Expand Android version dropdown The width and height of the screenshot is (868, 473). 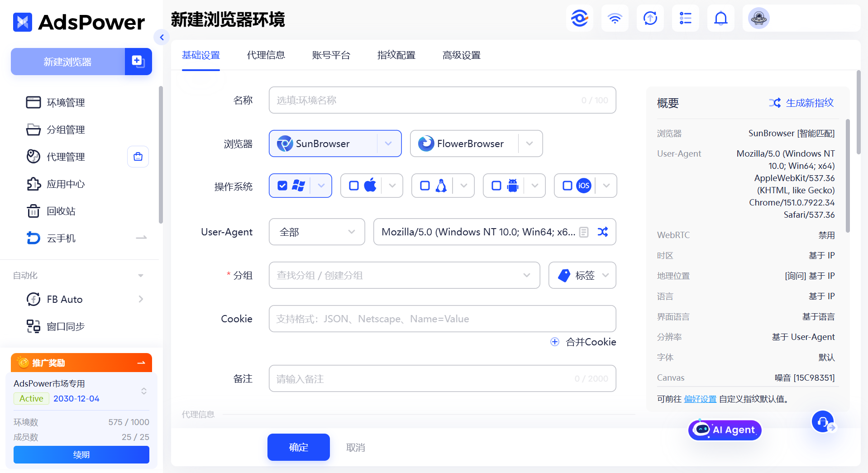[535, 186]
